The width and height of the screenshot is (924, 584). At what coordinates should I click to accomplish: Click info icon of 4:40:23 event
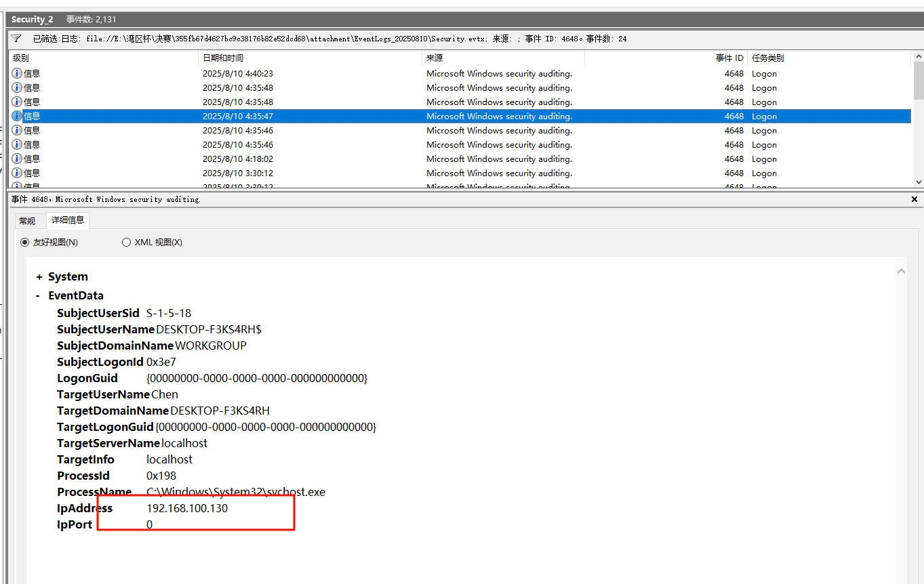pyautogui.click(x=17, y=73)
